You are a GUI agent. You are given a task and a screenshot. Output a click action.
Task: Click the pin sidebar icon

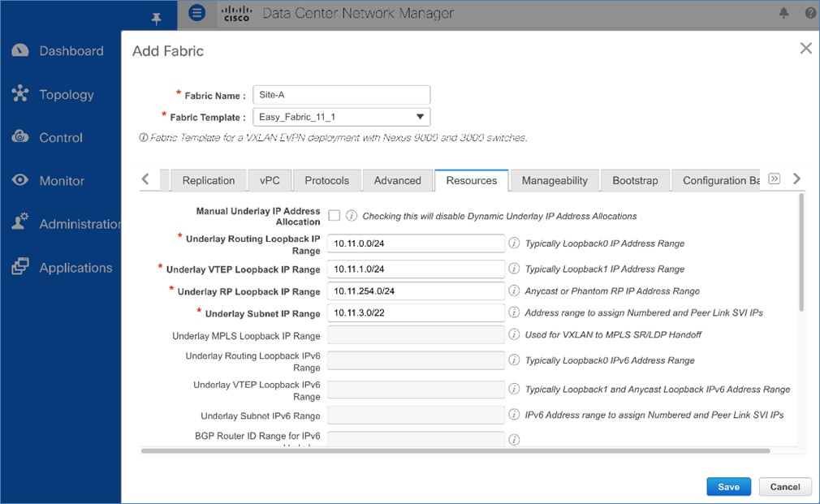[156, 19]
